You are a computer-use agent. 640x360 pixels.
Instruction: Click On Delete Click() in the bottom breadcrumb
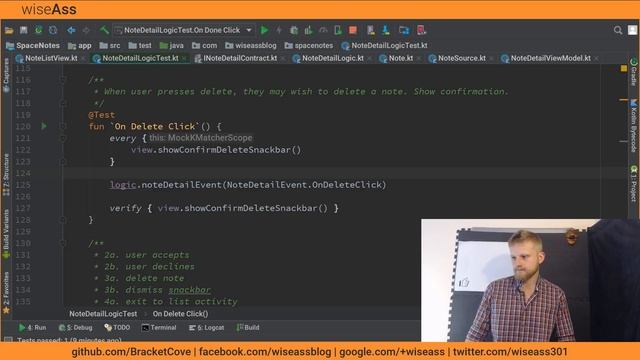point(180,314)
